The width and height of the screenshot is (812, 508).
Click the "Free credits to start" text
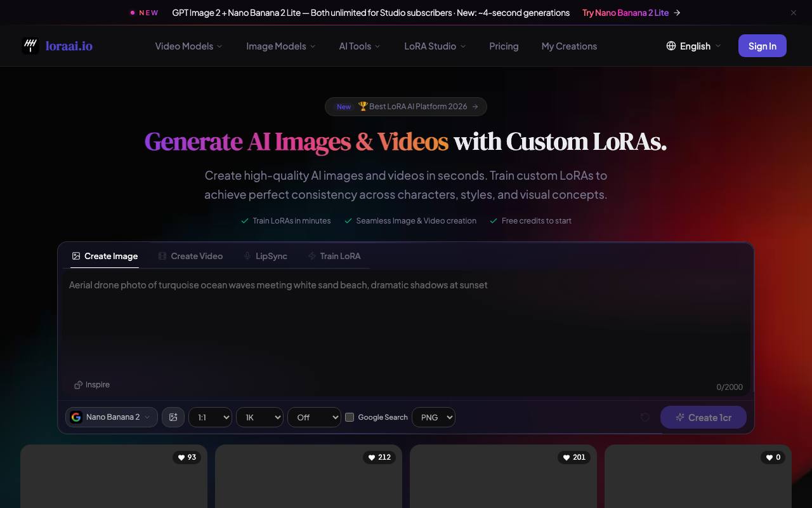click(537, 221)
